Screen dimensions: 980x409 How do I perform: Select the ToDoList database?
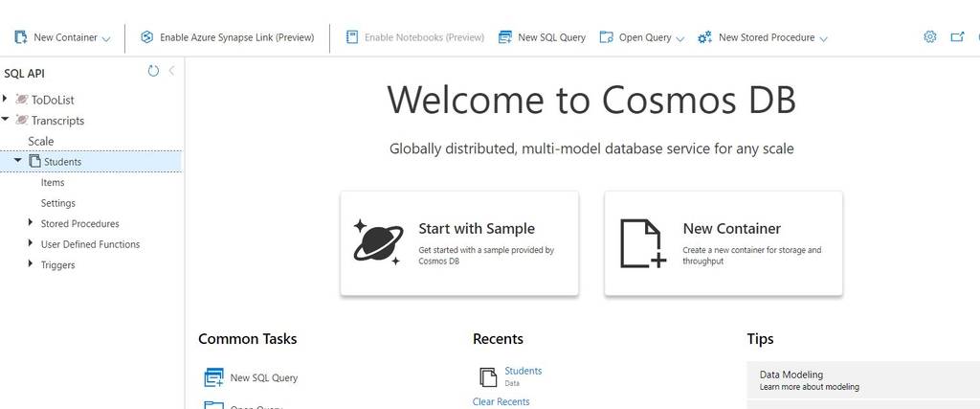pos(53,100)
